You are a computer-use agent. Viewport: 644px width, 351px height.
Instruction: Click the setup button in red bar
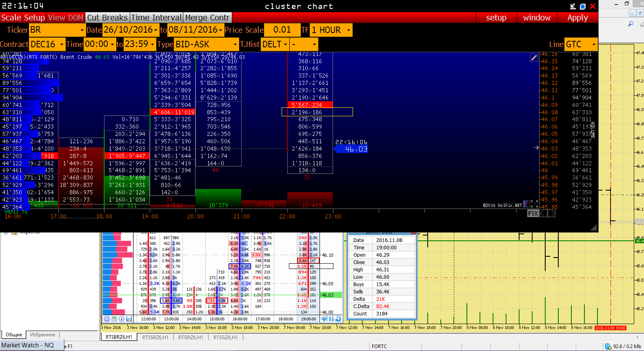pos(496,18)
